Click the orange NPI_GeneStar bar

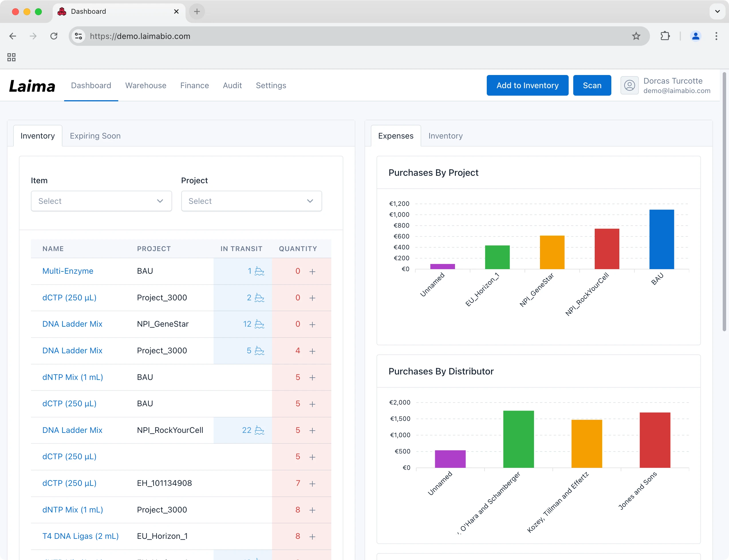(x=552, y=252)
